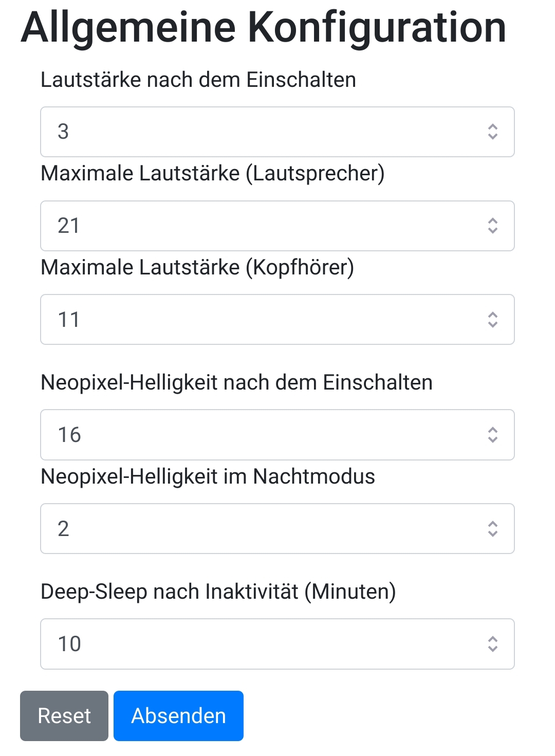The image size is (555, 756).
Task: Click down arrow for Maximale Lautstärke (Lautsprecher)
Action: 493,231
